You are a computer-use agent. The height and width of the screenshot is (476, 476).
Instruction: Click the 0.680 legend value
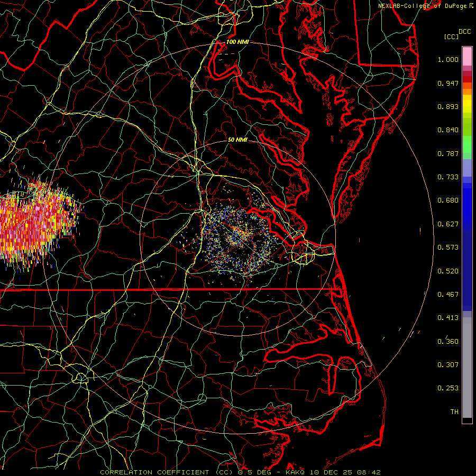coord(448,200)
